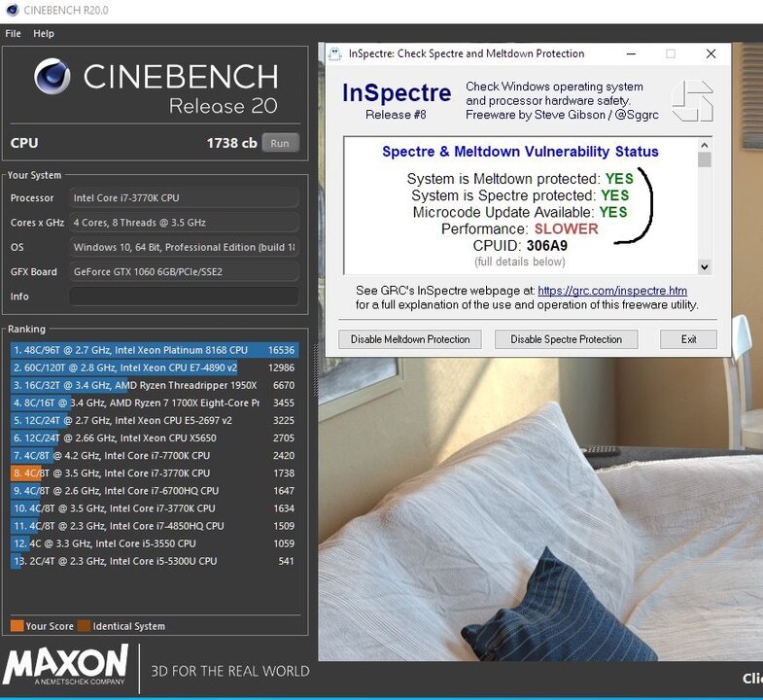Click the GFX Board field GeForce GTX 1060
Viewport: 763px width, 700px height.
184,271
